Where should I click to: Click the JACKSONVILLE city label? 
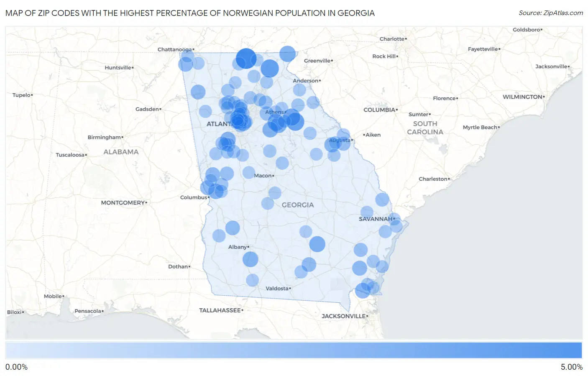(344, 316)
